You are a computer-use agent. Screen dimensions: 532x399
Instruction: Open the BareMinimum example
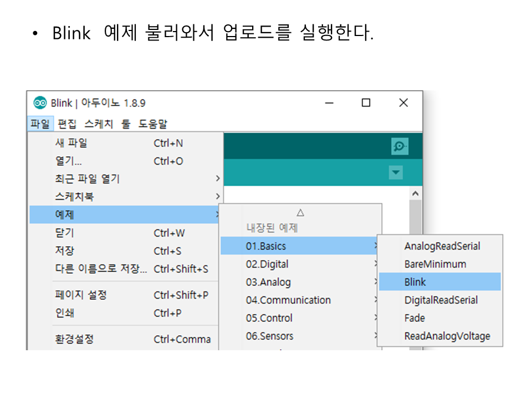439,264
